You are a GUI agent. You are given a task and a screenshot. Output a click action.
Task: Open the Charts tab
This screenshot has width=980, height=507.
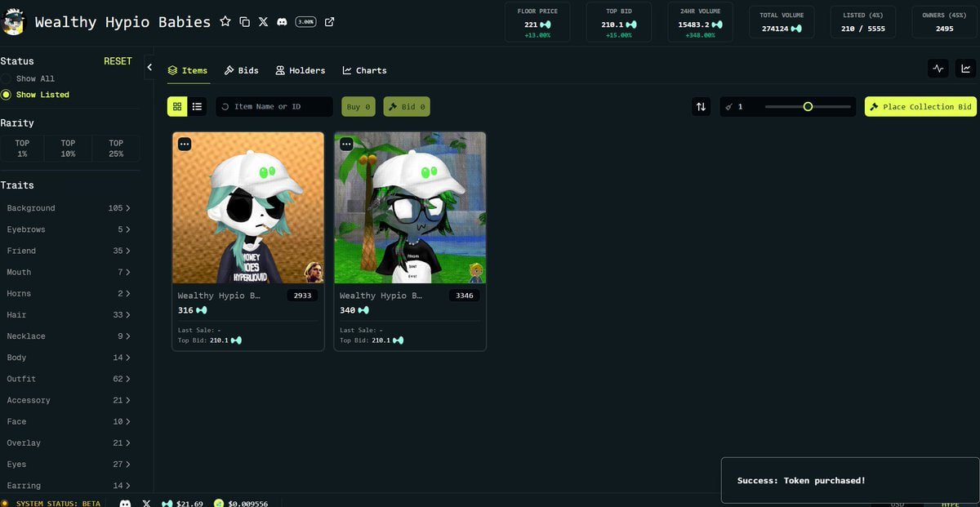(364, 70)
